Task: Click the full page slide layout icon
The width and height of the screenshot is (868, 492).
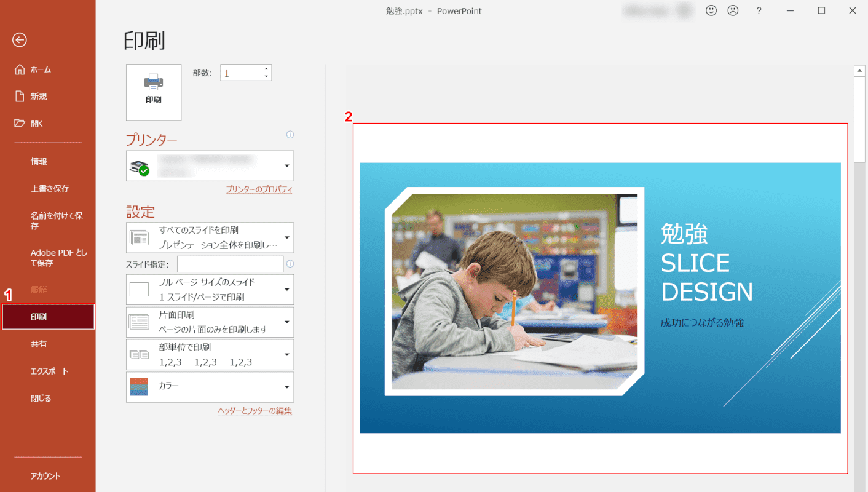Action: (140, 289)
